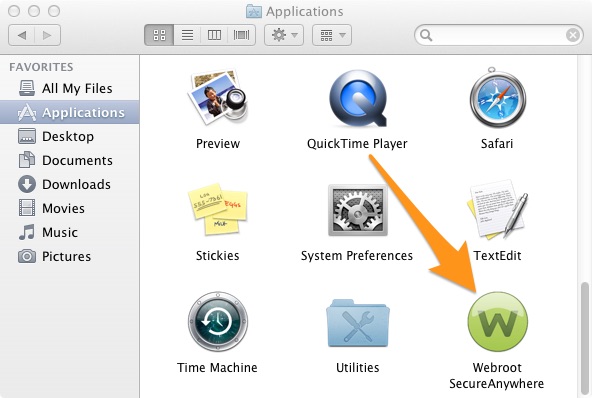Open Pictures folder in sidebar
Screen dimensions: 592x398
[x=69, y=256]
